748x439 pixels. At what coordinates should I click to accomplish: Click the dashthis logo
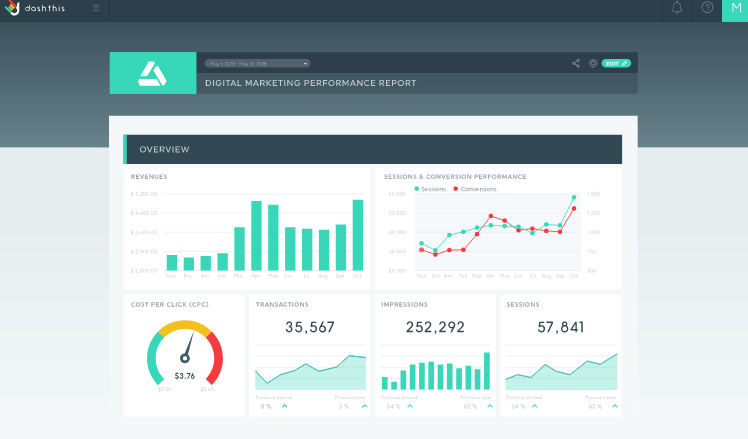34,8
